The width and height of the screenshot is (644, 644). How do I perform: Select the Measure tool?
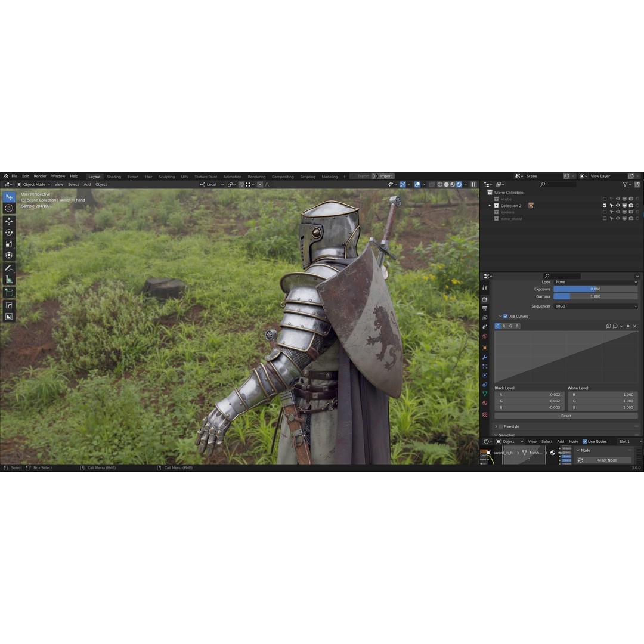tap(9, 280)
